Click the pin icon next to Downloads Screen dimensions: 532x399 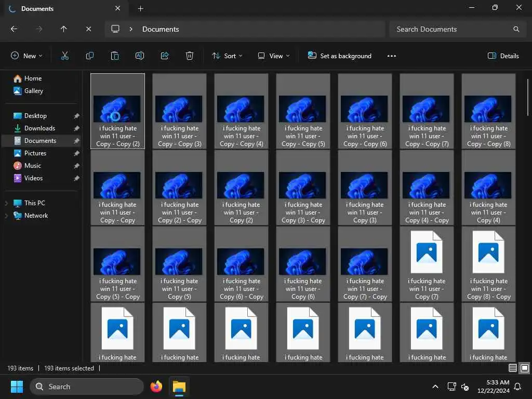click(x=77, y=129)
